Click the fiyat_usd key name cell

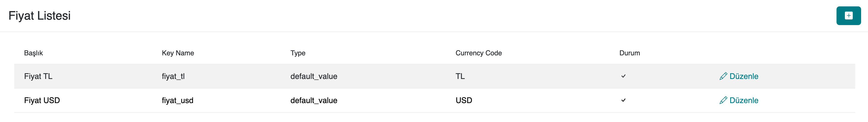[177, 100]
